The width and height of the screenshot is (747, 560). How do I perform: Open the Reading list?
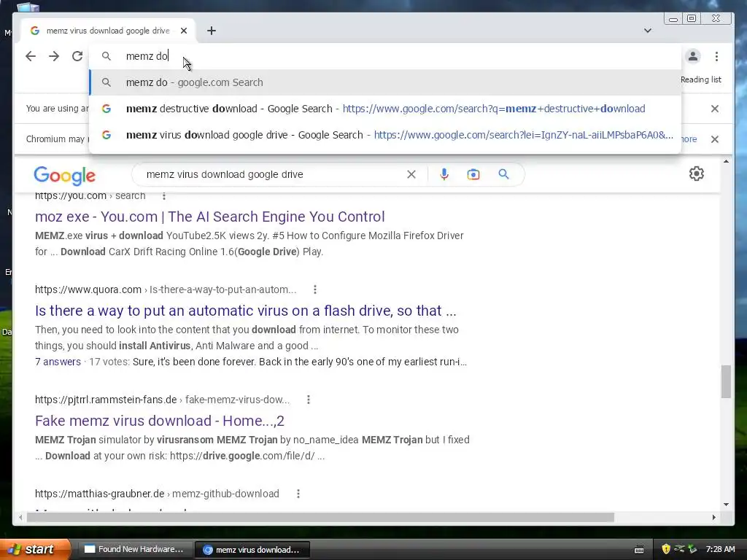tap(701, 79)
